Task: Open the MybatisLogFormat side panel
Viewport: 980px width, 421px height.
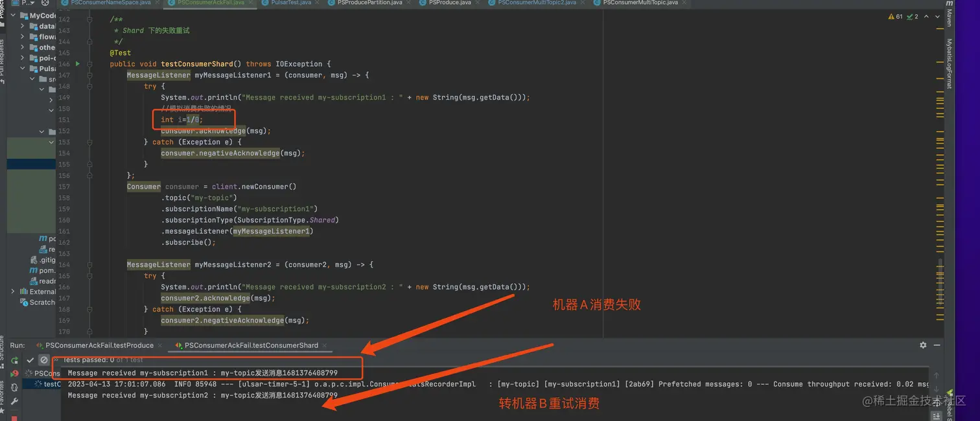Action: [x=950, y=63]
